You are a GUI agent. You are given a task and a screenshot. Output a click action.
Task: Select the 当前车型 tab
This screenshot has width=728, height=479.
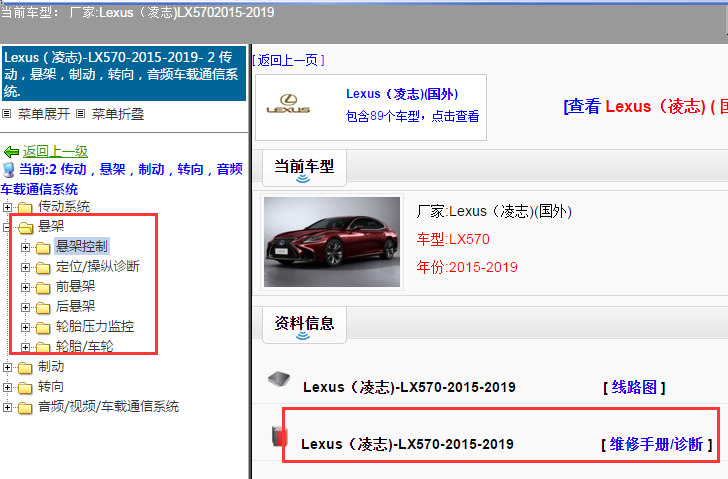[304, 168]
